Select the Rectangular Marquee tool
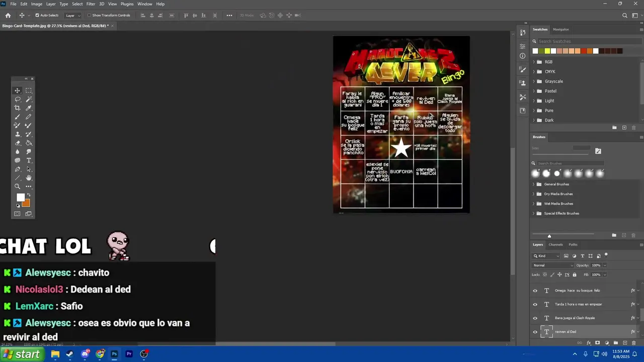 [x=29, y=90]
